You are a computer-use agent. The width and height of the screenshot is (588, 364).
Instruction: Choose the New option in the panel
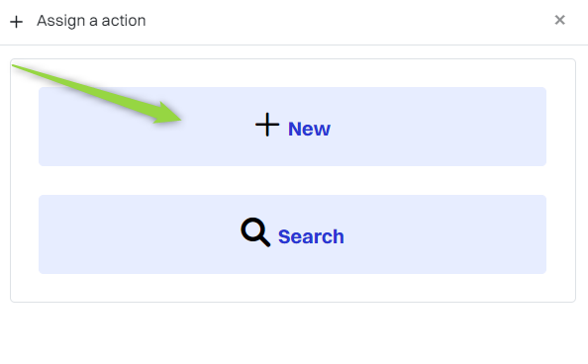tap(292, 127)
